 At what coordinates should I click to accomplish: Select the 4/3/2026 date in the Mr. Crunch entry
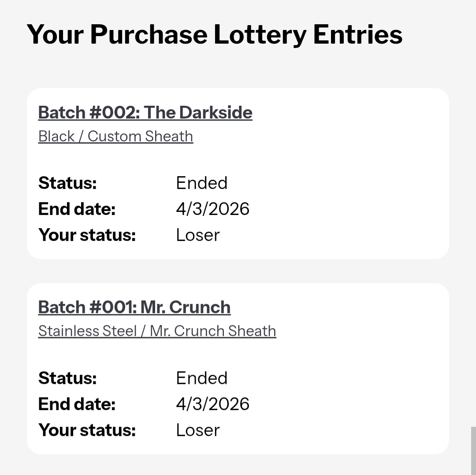[x=212, y=404]
